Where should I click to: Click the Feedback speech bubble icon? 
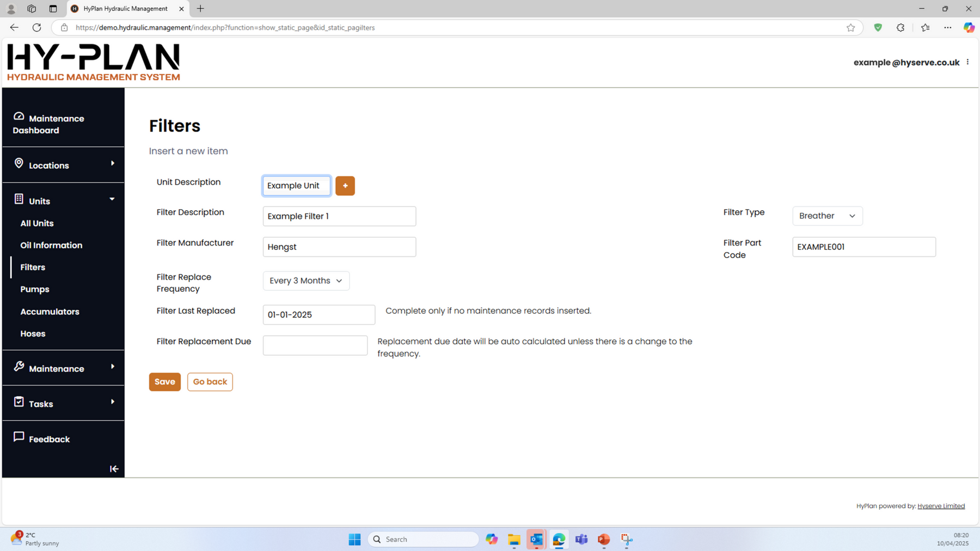pos(19,437)
